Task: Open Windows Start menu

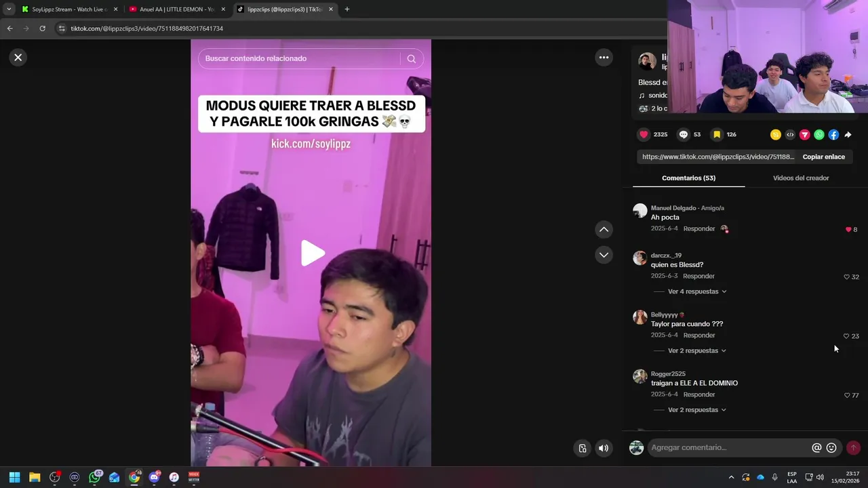Action: point(14,477)
